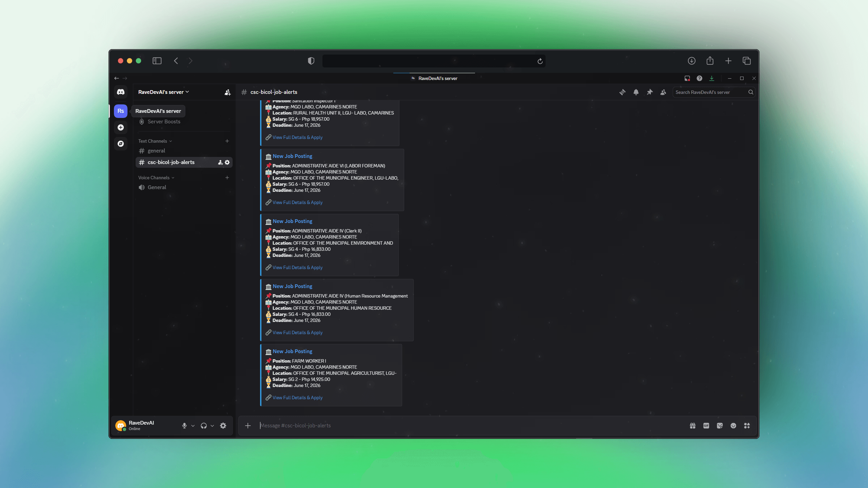This screenshot has width=868, height=488.
Task: Collapse the Voice Channels category
Action: pos(156,178)
